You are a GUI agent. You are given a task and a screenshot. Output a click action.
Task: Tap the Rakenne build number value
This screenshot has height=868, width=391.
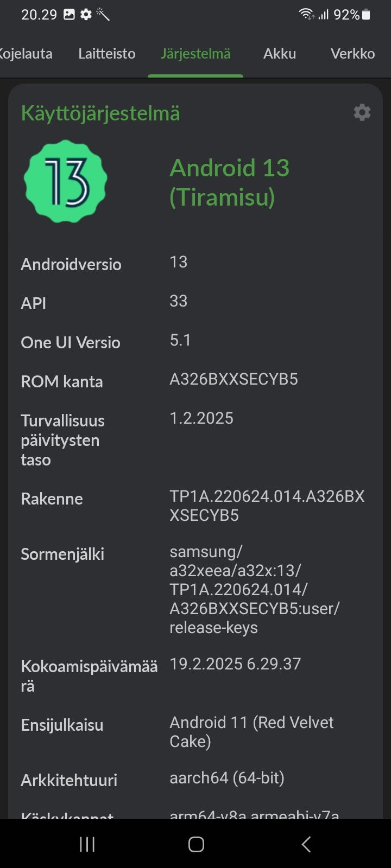[267, 506]
